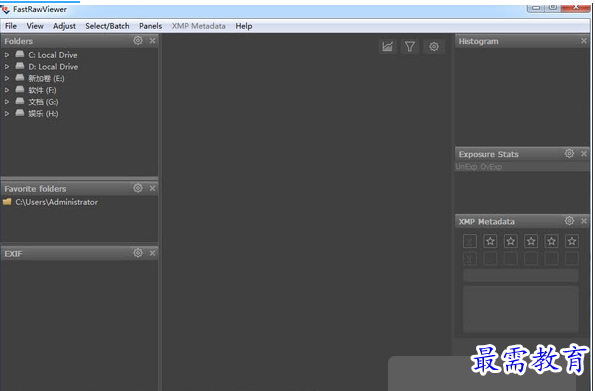Open the View menu

point(35,26)
